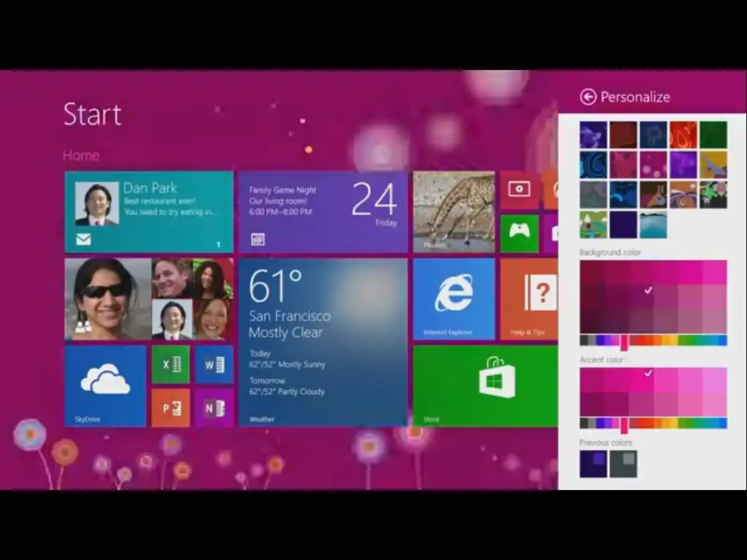Pick blue at right end of background hue strip

723,340
